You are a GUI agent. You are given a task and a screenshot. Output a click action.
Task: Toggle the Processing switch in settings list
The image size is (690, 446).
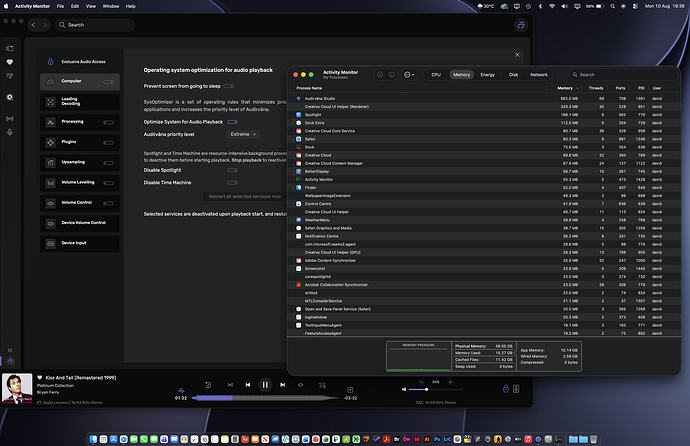pyautogui.click(x=108, y=122)
